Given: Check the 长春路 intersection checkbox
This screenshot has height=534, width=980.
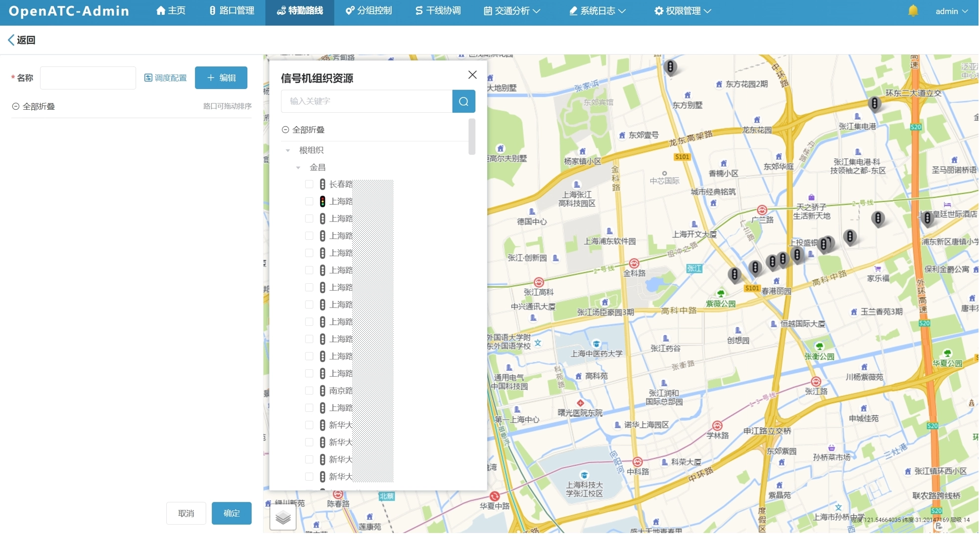Looking at the screenshot, I should pos(309,184).
